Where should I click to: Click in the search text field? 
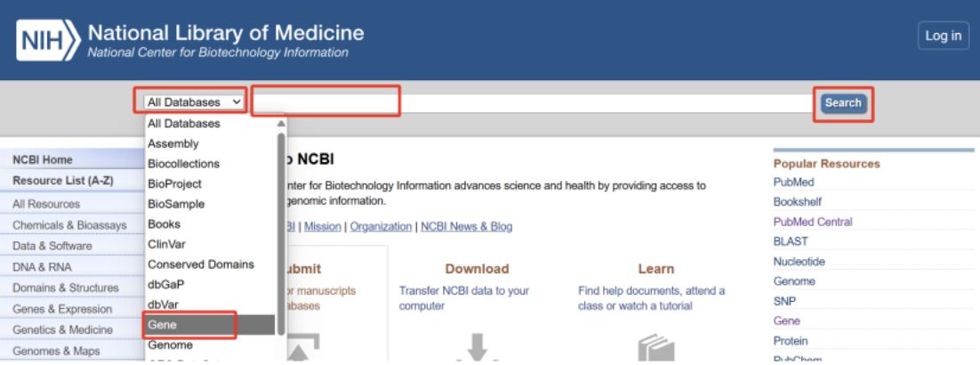(x=534, y=103)
